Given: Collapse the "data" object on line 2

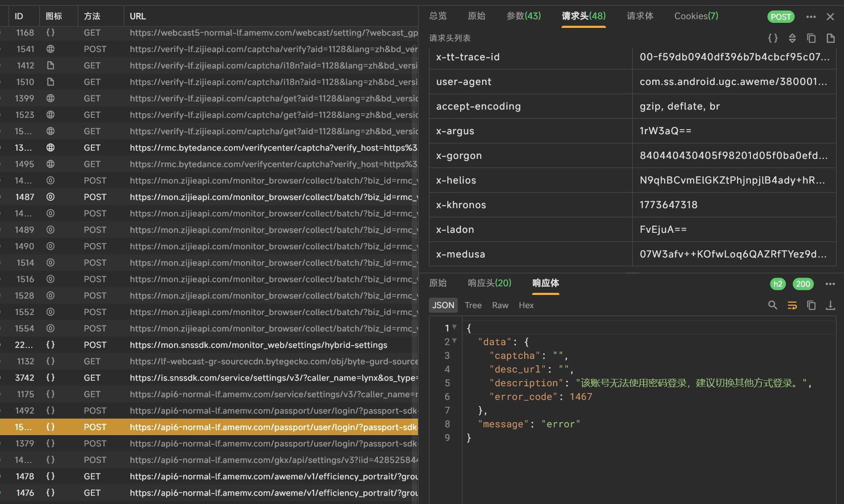Looking at the screenshot, I should pos(455,341).
